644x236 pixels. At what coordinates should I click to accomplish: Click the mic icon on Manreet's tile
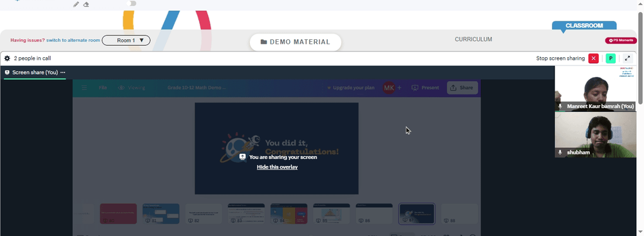coord(560,106)
